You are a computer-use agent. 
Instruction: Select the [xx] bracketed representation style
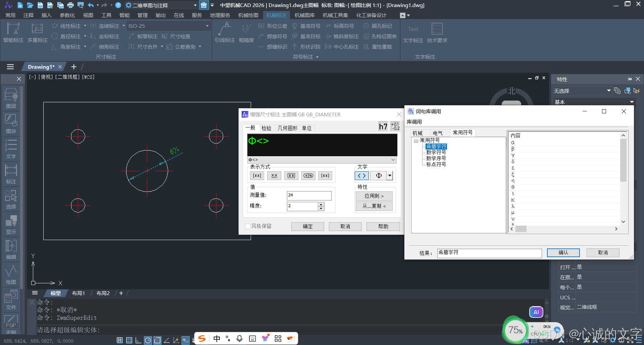257,175
